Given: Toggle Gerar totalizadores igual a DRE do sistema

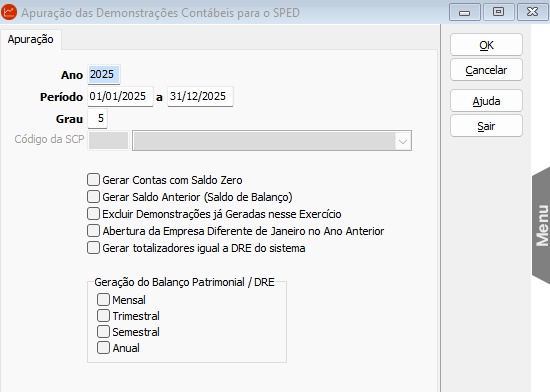Looking at the screenshot, I should click(93, 248).
